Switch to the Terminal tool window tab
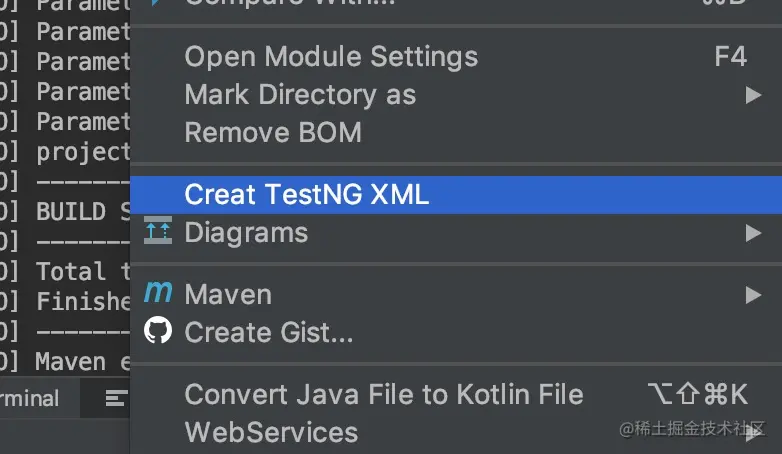 30,398
